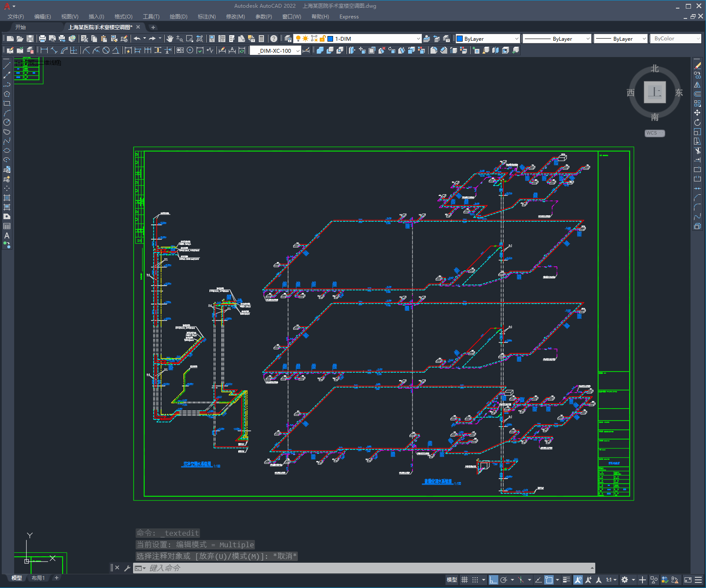Open the 编辑(E) menu
The image size is (706, 588).
click(x=42, y=17)
